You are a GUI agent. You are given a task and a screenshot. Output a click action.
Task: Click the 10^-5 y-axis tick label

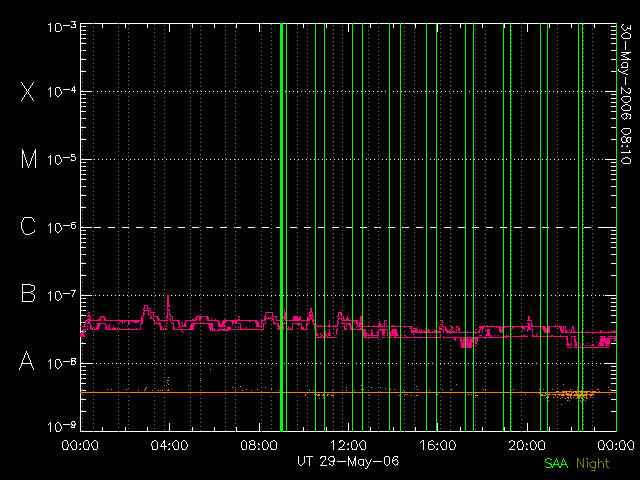62,159
